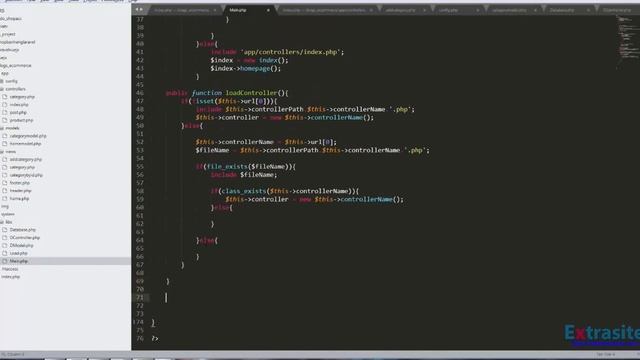The width and height of the screenshot is (640, 360).
Task: Open .htaccess in the sidebar
Action: pyautogui.click(x=10, y=269)
